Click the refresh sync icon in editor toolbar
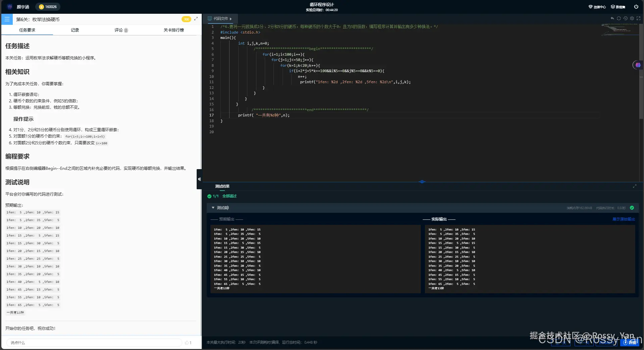 [619, 18]
